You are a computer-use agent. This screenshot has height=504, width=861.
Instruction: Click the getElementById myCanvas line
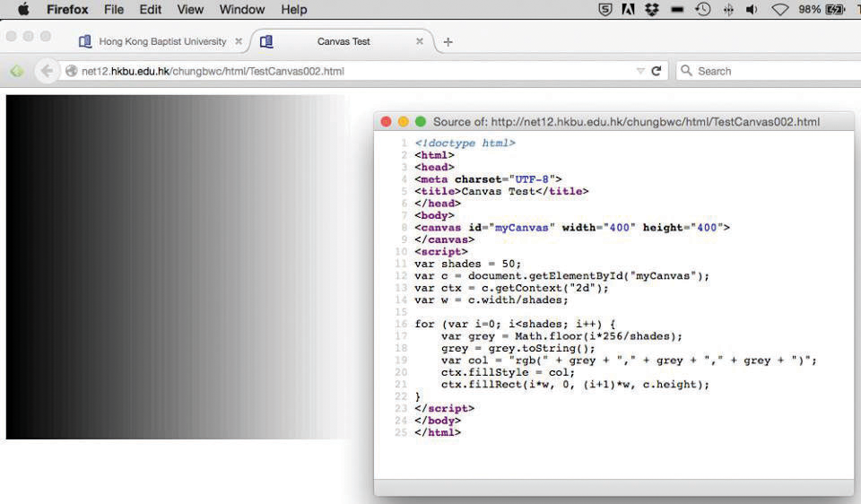point(561,275)
